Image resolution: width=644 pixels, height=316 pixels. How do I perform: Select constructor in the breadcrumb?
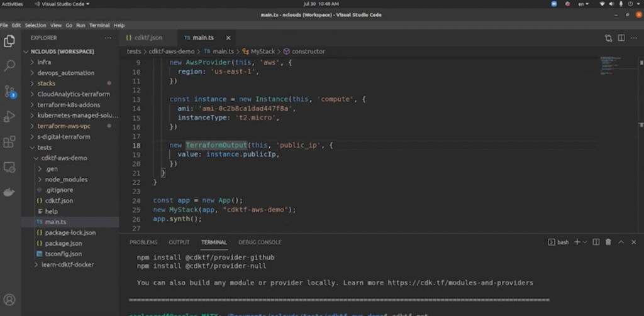coord(304,52)
